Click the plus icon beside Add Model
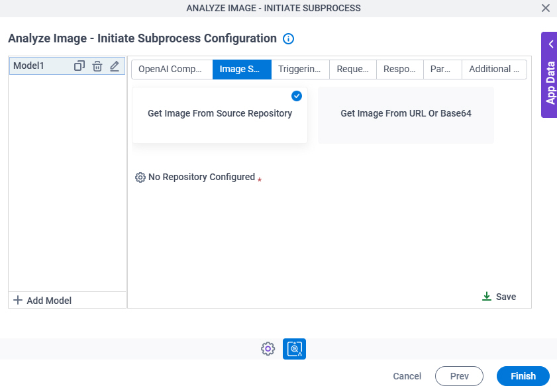557x392 pixels. coord(18,301)
